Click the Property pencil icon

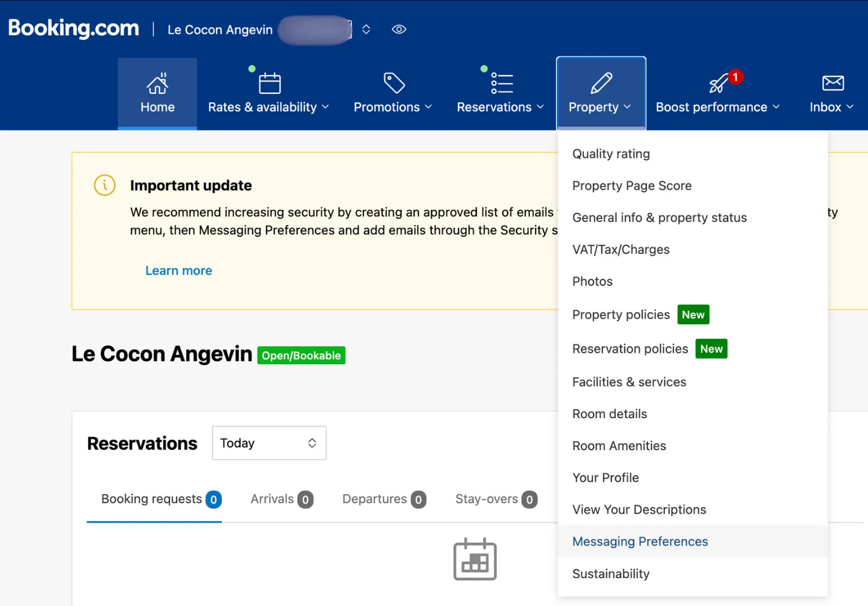(x=601, y=83)
